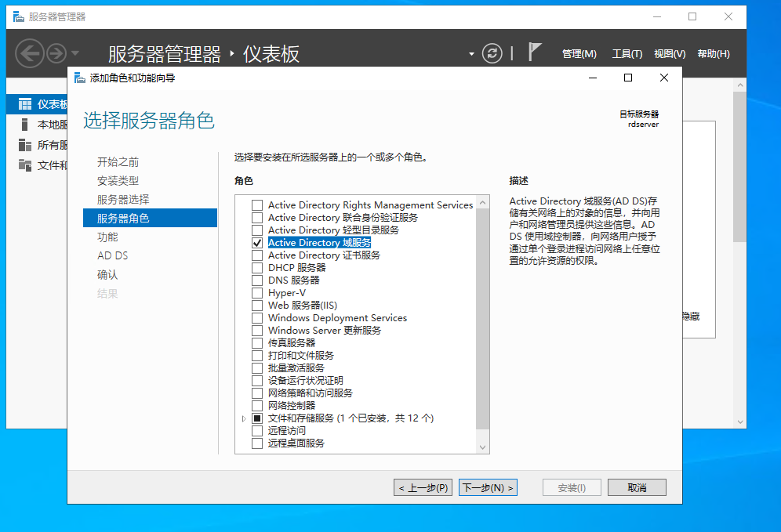
Task: Click the back arrow in Server Manager
Action: (29, 53)
